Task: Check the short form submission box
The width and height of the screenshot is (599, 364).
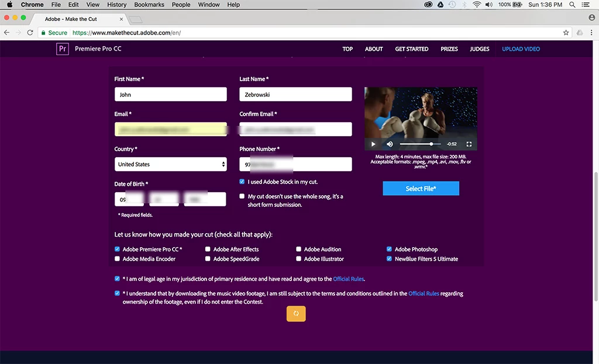Action: 242,196
